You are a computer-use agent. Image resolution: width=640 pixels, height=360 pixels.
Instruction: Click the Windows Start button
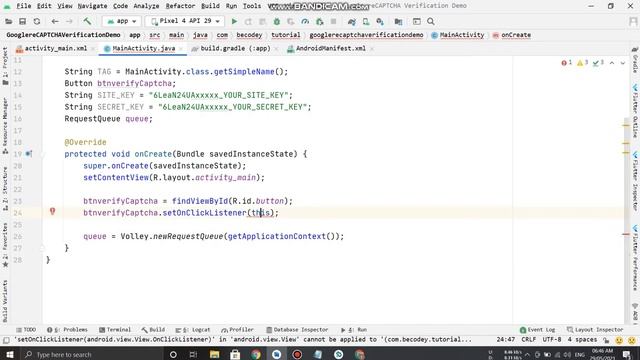(x=9, y=354)
